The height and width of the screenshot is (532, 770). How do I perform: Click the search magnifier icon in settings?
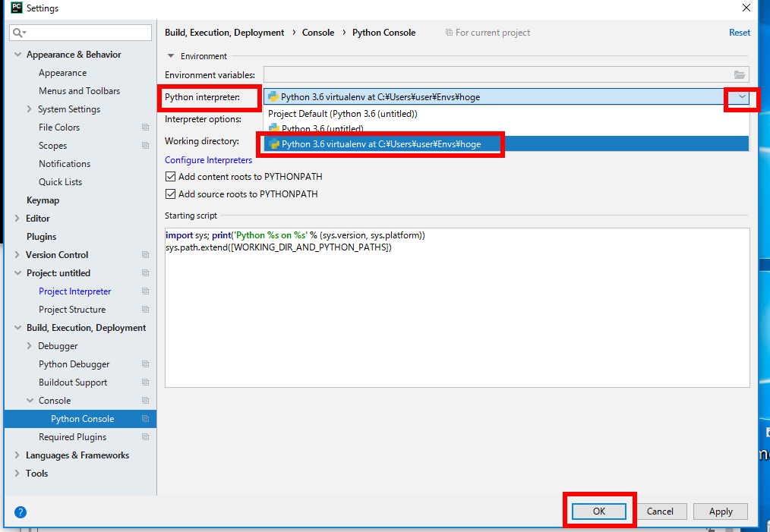coord(19,33)
